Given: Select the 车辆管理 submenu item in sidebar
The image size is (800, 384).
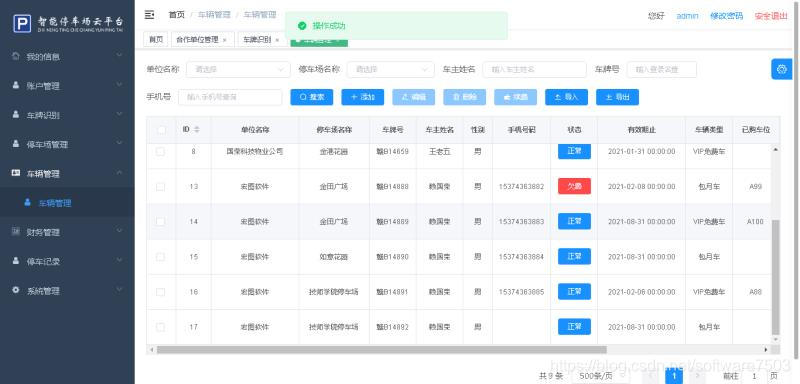Looking at the screenshot, I should coord(67,203).
